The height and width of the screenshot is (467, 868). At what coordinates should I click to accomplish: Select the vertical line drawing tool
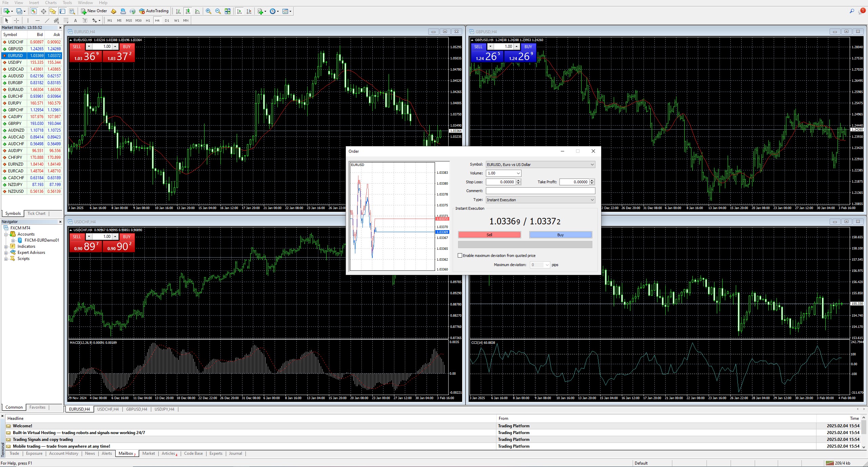tap(28, 20)
